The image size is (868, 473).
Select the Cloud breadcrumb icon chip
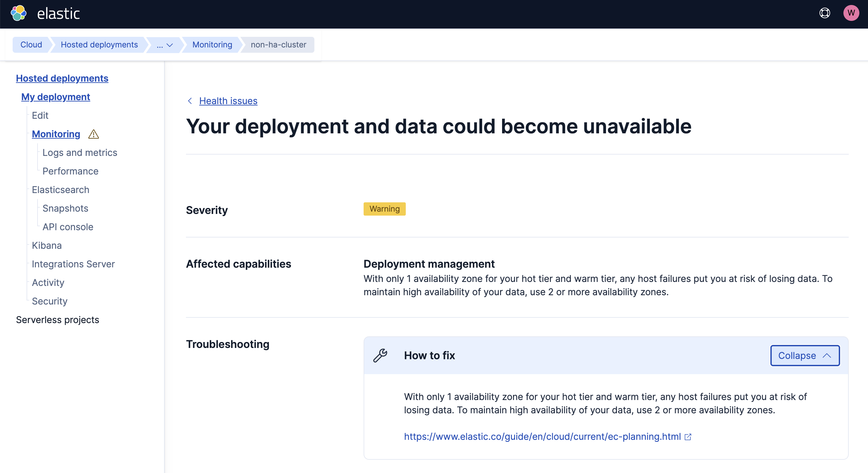[x=31, y=44]
